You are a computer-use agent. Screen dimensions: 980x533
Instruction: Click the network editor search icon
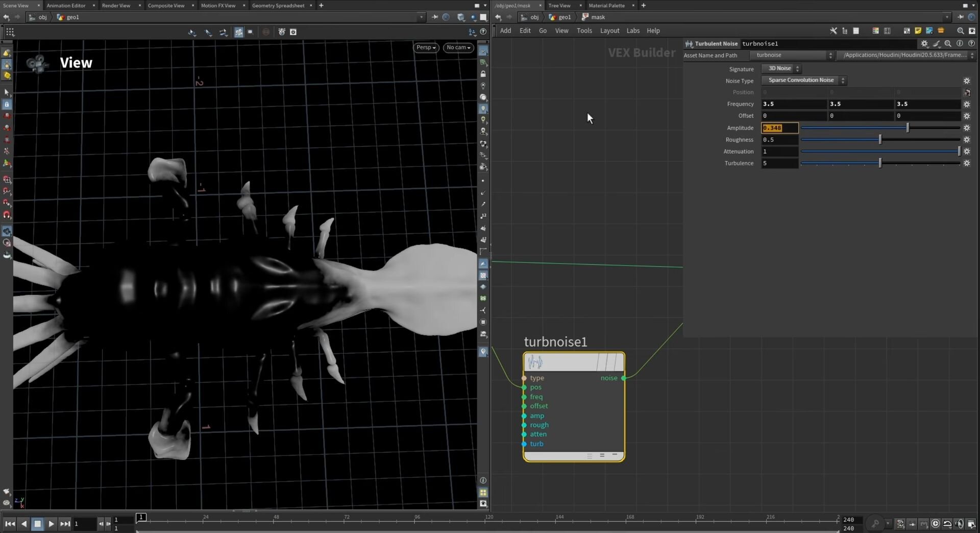pyautogui.click(x=960, y=31)
